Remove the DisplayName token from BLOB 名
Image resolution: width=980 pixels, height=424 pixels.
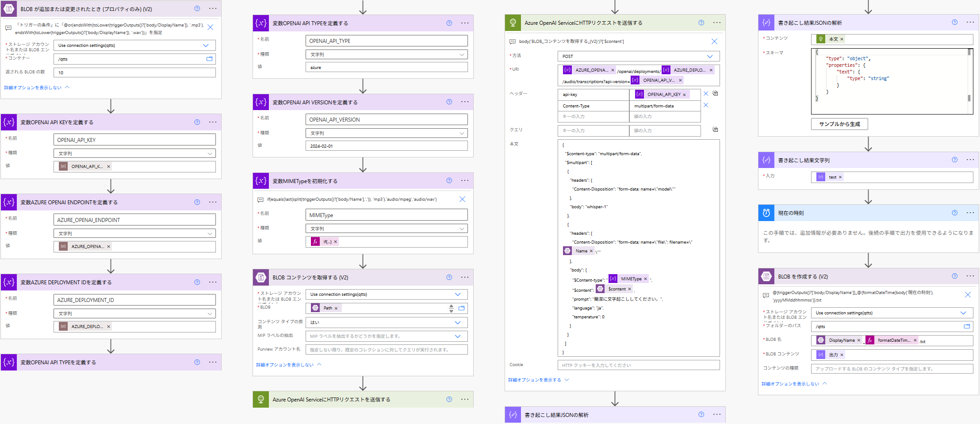click(858, 340)
